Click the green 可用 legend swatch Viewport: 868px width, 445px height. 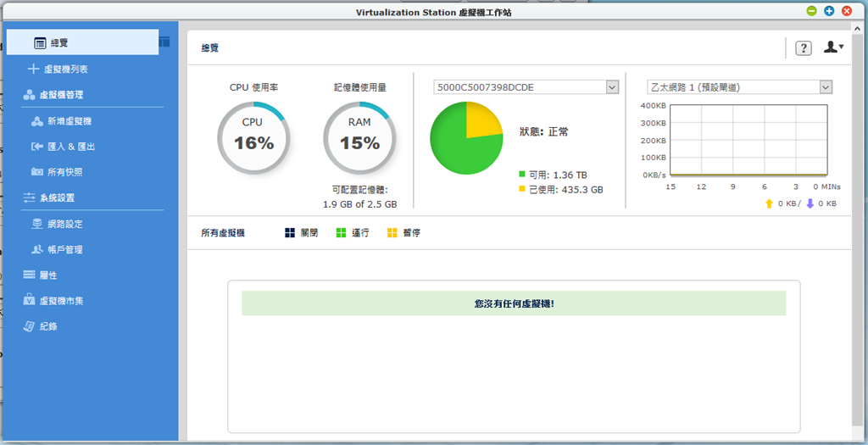521,175
